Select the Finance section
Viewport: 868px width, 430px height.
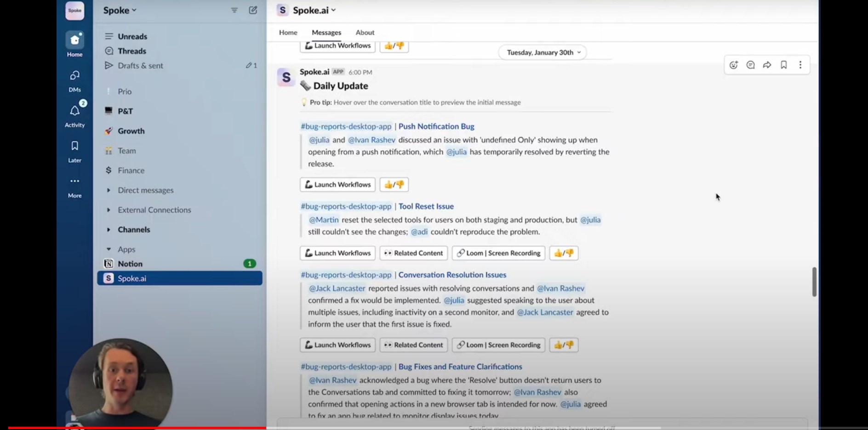(131, 170)
